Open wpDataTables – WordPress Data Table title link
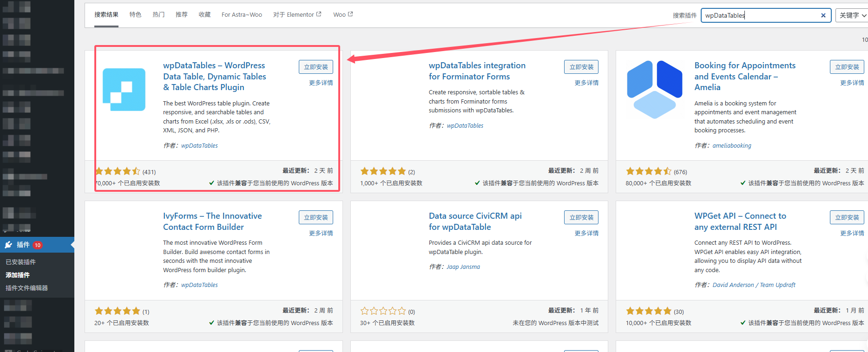Screen dimensions: 868x352 [x=215, y=76]
